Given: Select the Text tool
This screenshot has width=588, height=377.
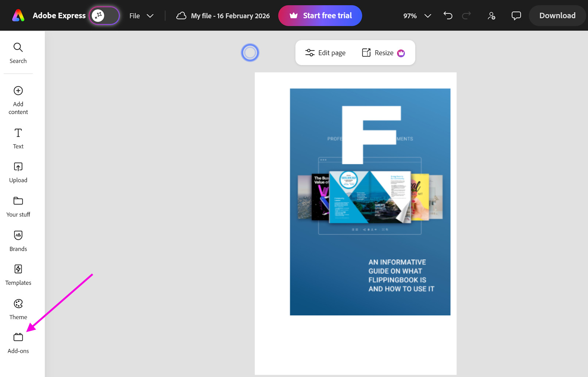Looking at the screenshot, I should pos(18,138).
